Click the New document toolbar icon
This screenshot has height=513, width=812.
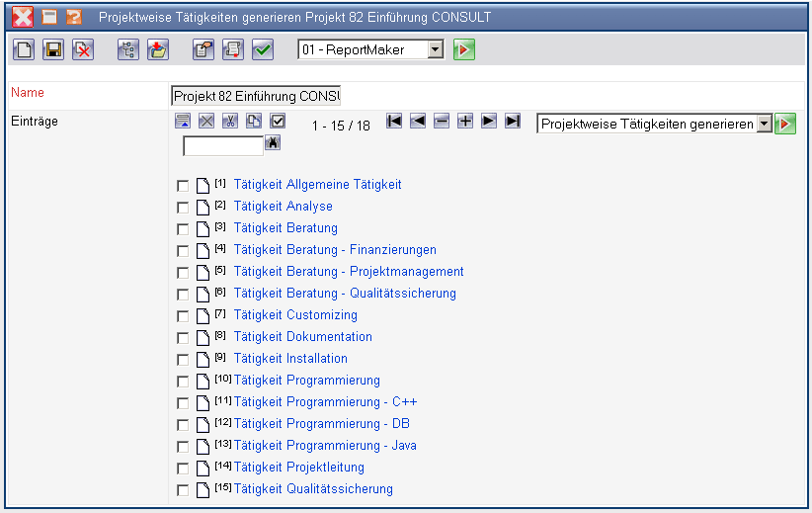pos(24,49)
